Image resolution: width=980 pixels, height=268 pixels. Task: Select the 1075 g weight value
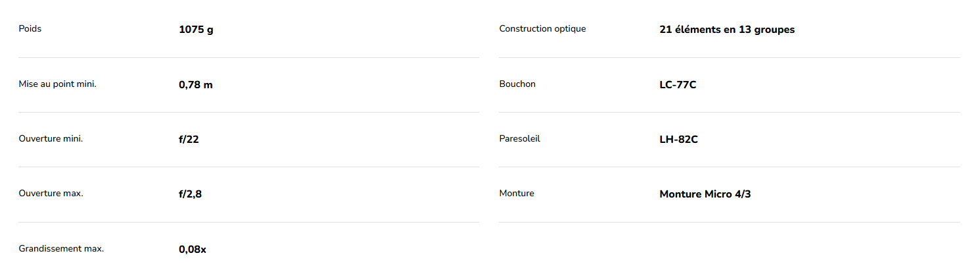pos(196,30)
